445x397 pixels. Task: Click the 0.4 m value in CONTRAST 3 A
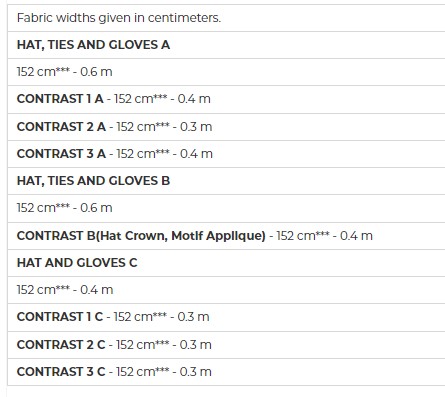click(196, 154)
